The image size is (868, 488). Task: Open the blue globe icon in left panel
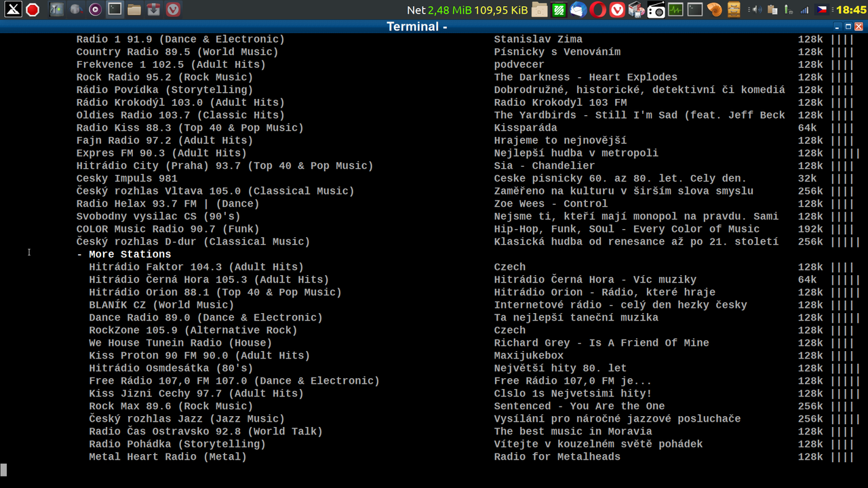(x=76, y=9)
